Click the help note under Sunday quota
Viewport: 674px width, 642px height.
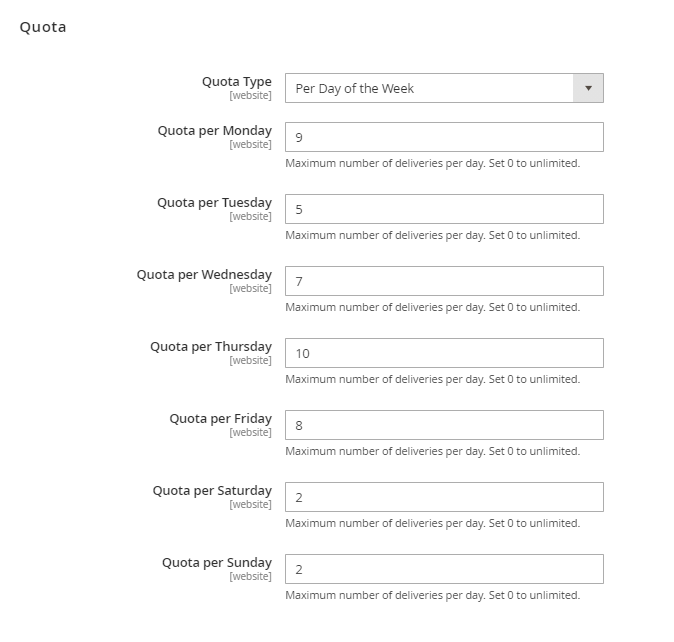coord(432,595)
